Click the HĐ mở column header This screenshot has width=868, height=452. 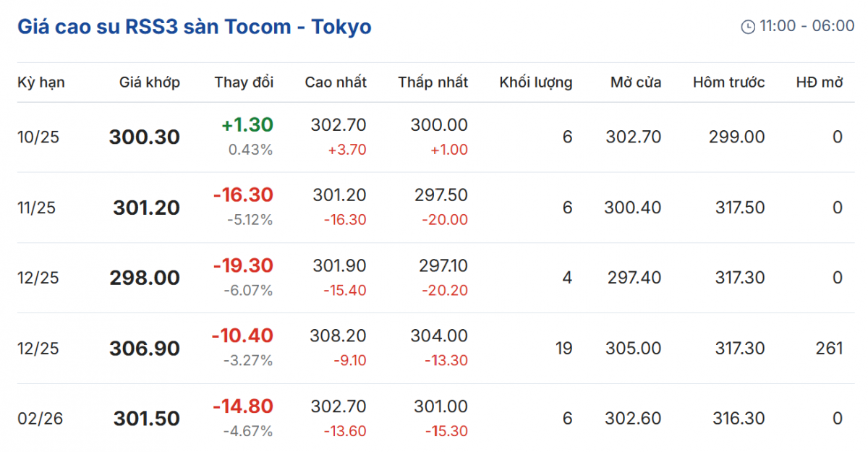pyautogui.click(x=820, y=82)
